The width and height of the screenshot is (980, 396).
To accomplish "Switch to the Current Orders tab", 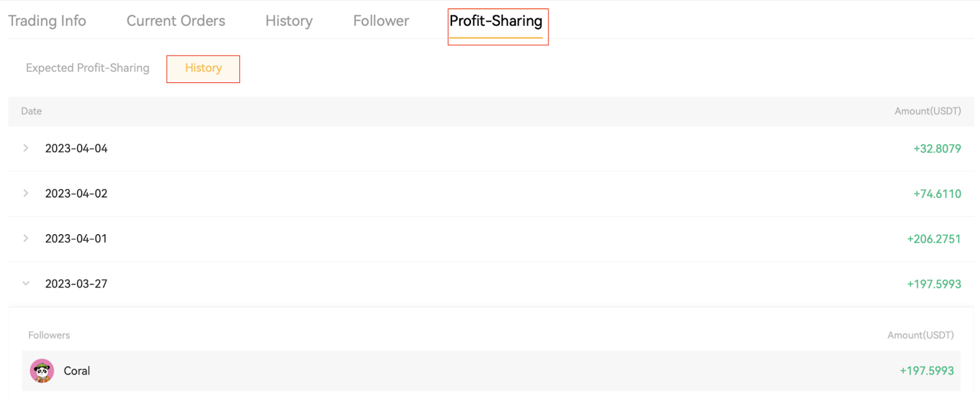I will pyautogui.click(x=176, y=21).
